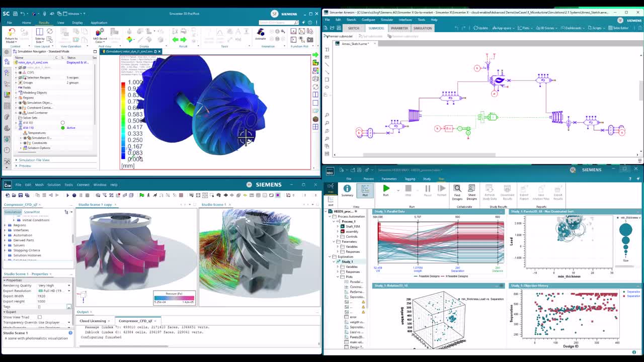The height and width of the screenshot is (362, 644).
Task: Click green right arrow in Result group
Action: (183, 39)
